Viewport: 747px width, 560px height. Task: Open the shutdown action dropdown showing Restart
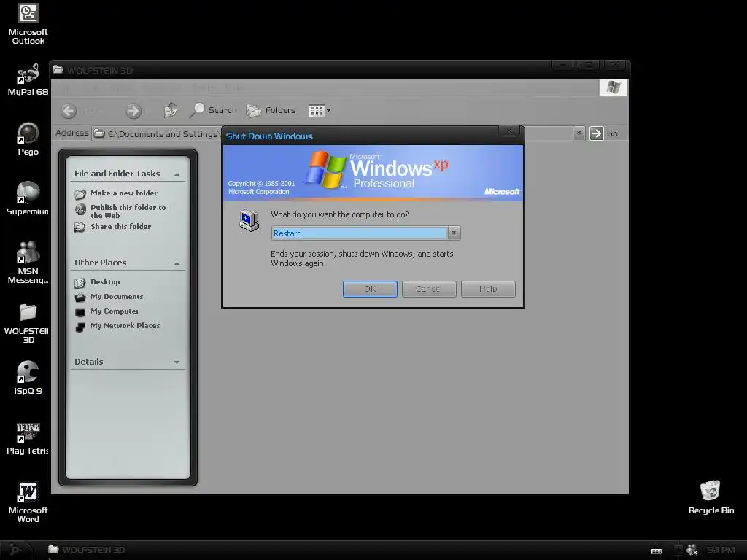point(365,233)
